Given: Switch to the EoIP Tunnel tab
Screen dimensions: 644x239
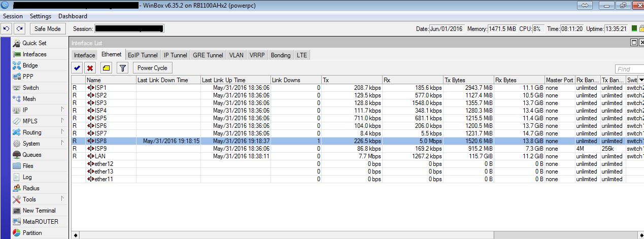Looking at the screenshot, I should [143, 55].
